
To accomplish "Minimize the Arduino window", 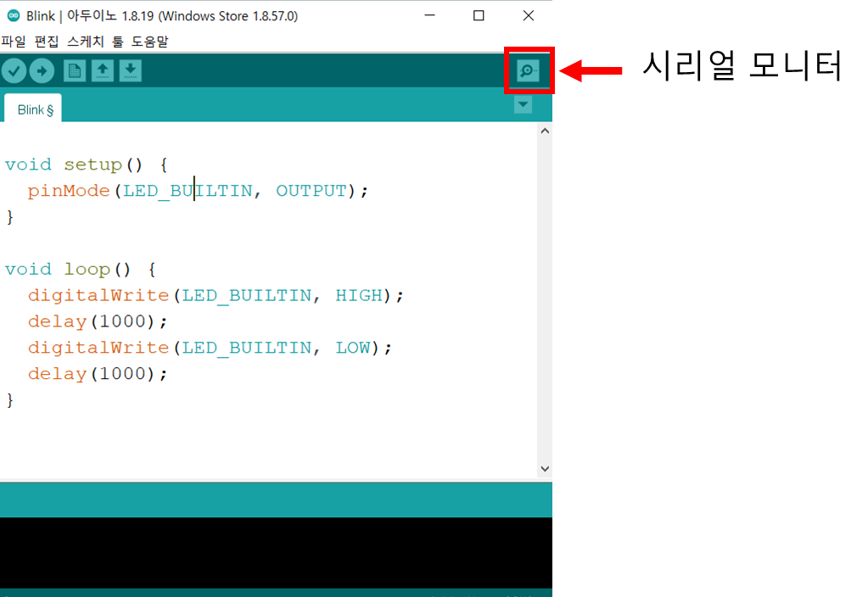I will tap(429, 15).
